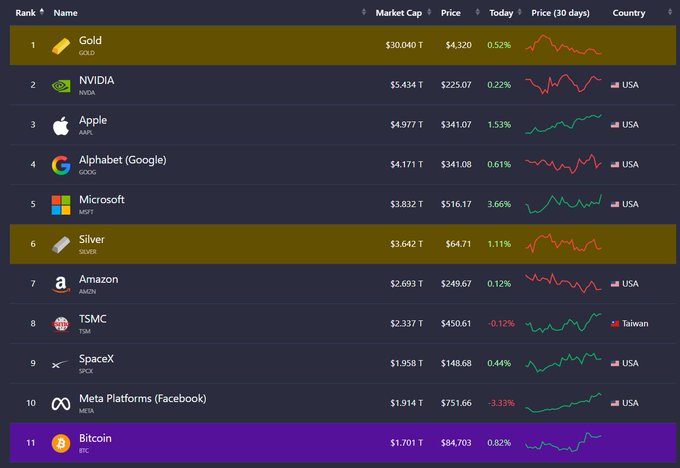Click Apple's 30-day price chart
This screenshot has width=680, height=468.
coord(563,124)
